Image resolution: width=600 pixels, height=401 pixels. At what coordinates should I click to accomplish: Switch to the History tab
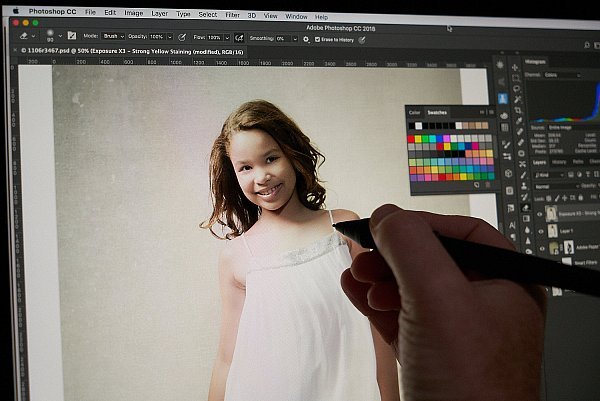click(x=559, y=162)
